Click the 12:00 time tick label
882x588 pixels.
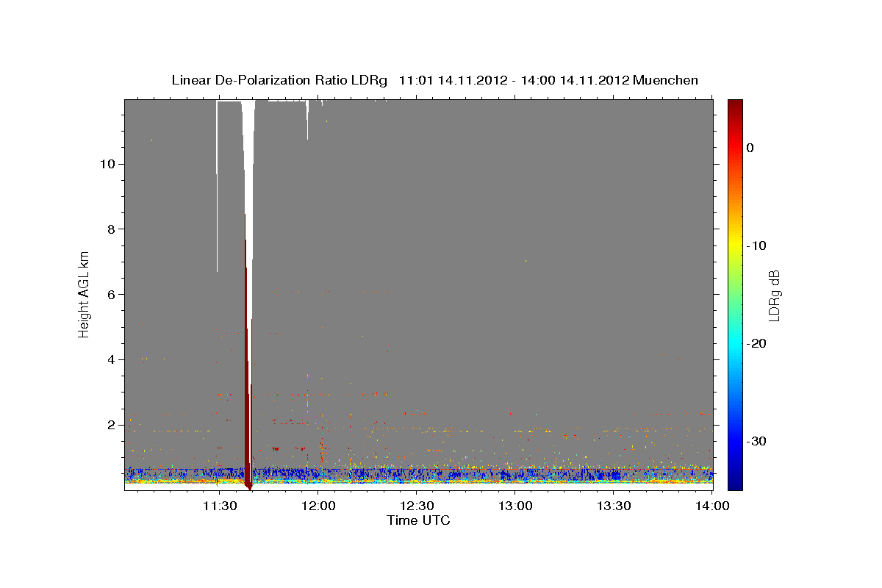[319, 506]
